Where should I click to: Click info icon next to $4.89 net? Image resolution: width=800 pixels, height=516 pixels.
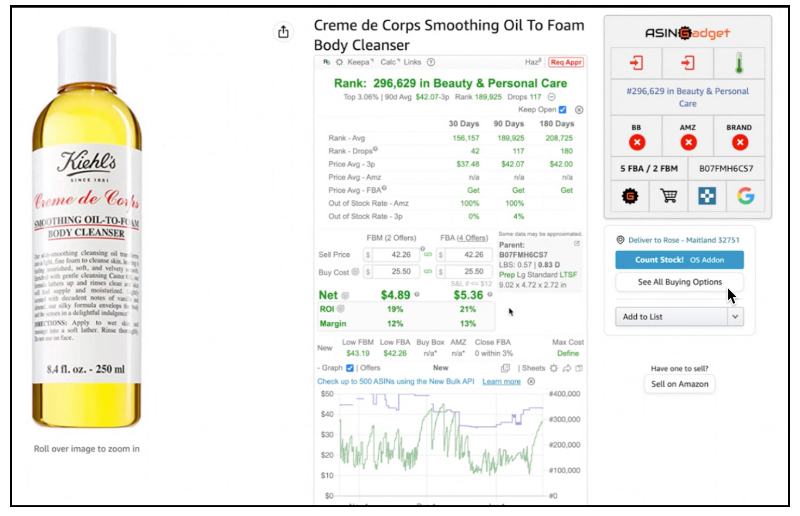pos(417,294)
